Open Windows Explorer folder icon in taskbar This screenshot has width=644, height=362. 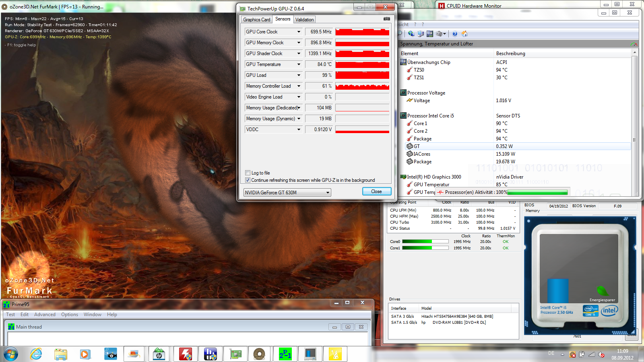61,354
